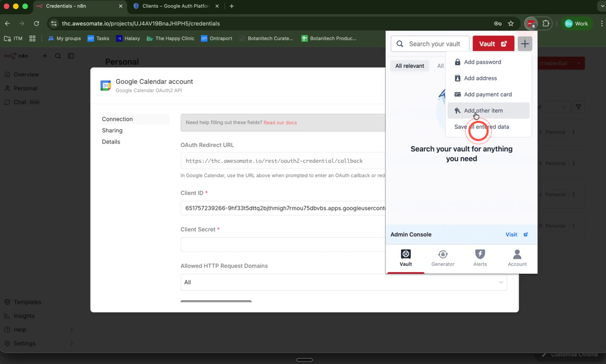This screenshot has width=606, height=364.
Task: Click Visit next to Admin Console
Action: pos(511,234)
